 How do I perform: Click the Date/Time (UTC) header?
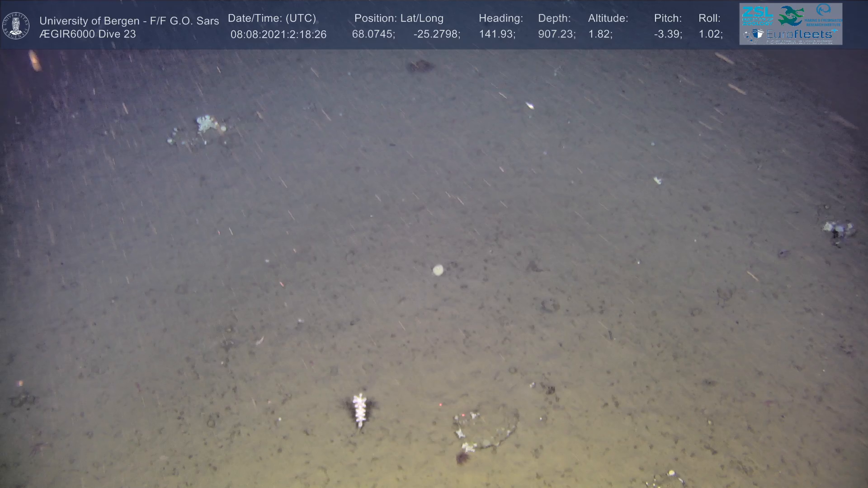pyautogui.click(x=272, y=18)
